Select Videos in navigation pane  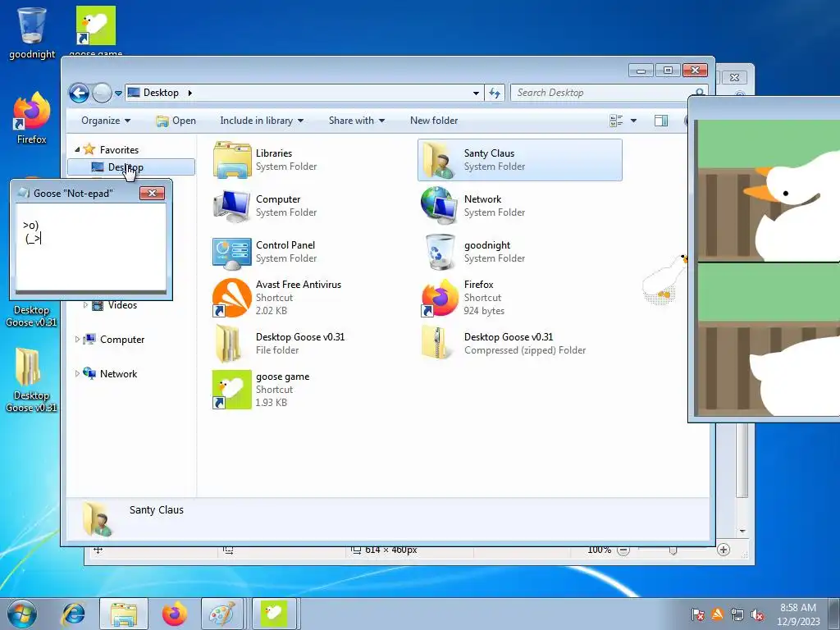[x=122, y=305]
